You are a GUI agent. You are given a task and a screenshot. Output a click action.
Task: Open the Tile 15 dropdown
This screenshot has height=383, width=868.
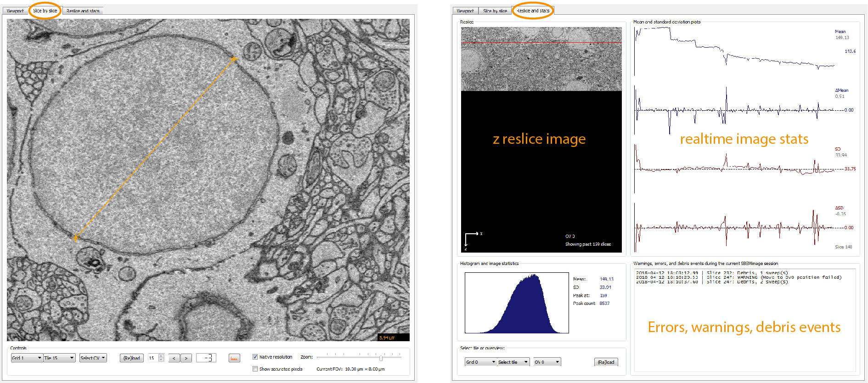click(x=59, y=358)
